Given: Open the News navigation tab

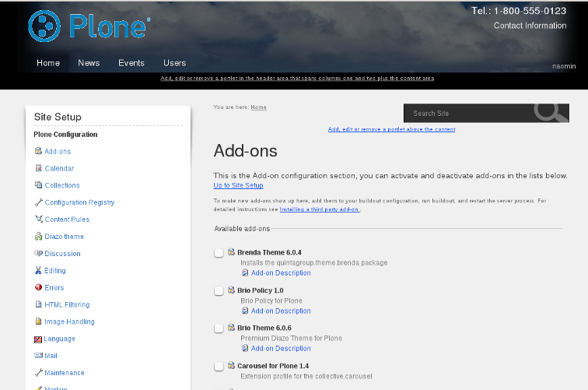Looking at the screenshot, I should click(x=89, y=63).
